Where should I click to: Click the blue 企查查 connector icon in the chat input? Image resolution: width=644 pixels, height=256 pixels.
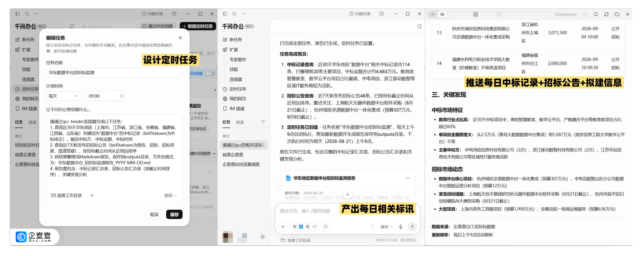tap(301, 227)
